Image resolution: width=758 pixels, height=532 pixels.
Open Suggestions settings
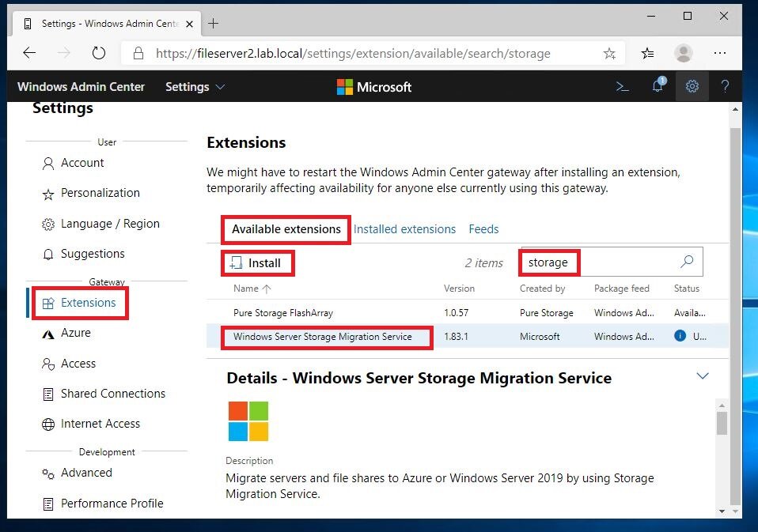[x=93, y=254]
